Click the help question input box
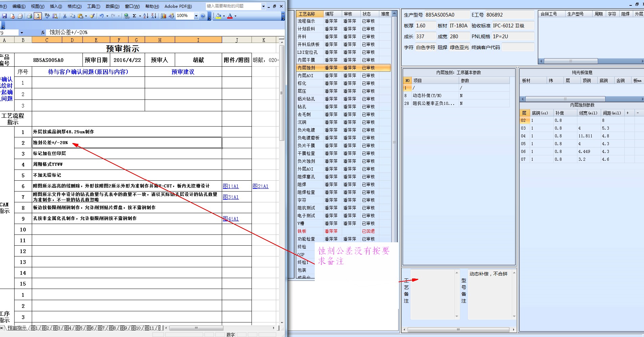 coord(233,6)
